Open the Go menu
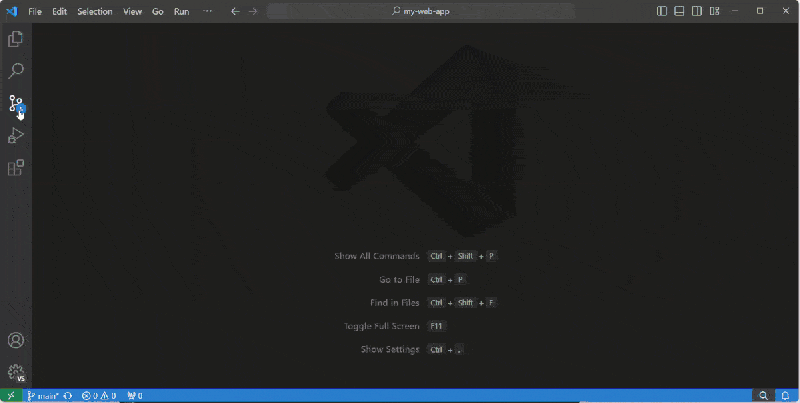Viewport: 800px width, 403px height. (x=158, y=11)
